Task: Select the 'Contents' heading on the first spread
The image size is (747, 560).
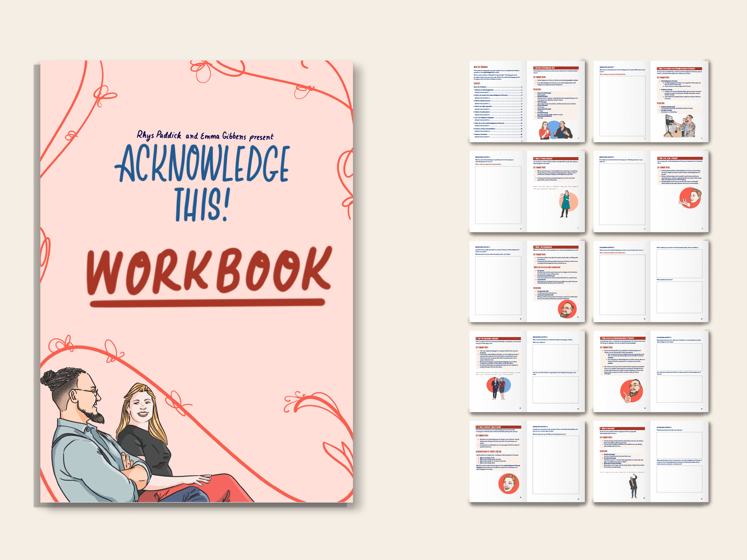Action: tap(477, 83)
